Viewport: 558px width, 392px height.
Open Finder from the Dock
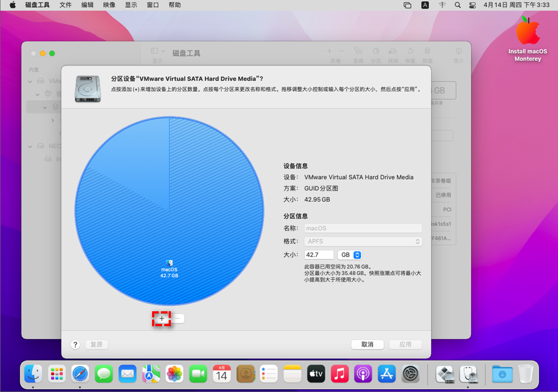[33, 374]
